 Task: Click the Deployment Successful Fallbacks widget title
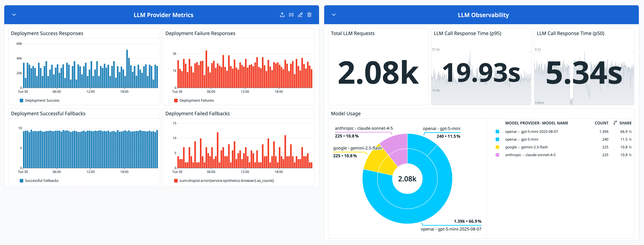pos(48,113)
